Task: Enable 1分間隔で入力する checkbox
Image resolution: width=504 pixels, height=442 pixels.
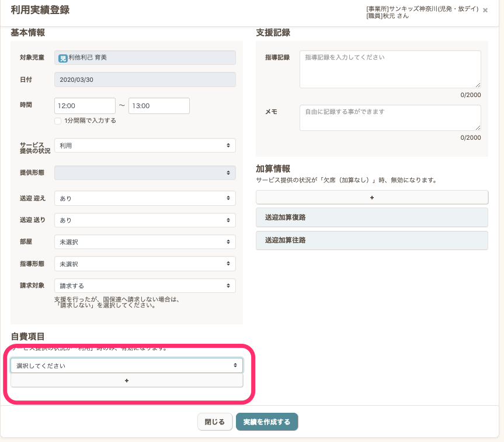Action: click(58, 121)
